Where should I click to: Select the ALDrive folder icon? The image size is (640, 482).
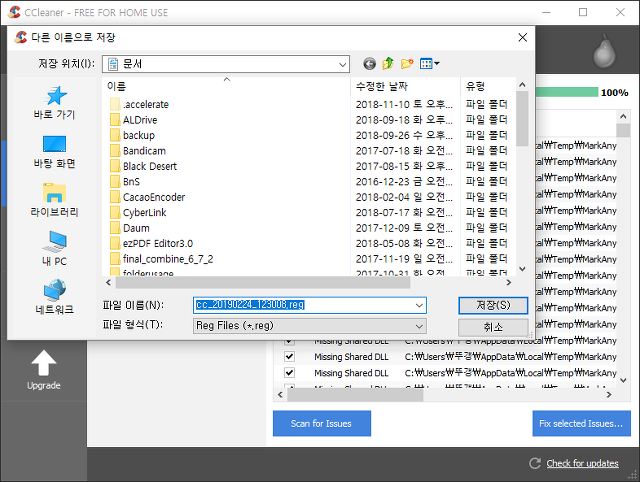click(x=115, y=120)
